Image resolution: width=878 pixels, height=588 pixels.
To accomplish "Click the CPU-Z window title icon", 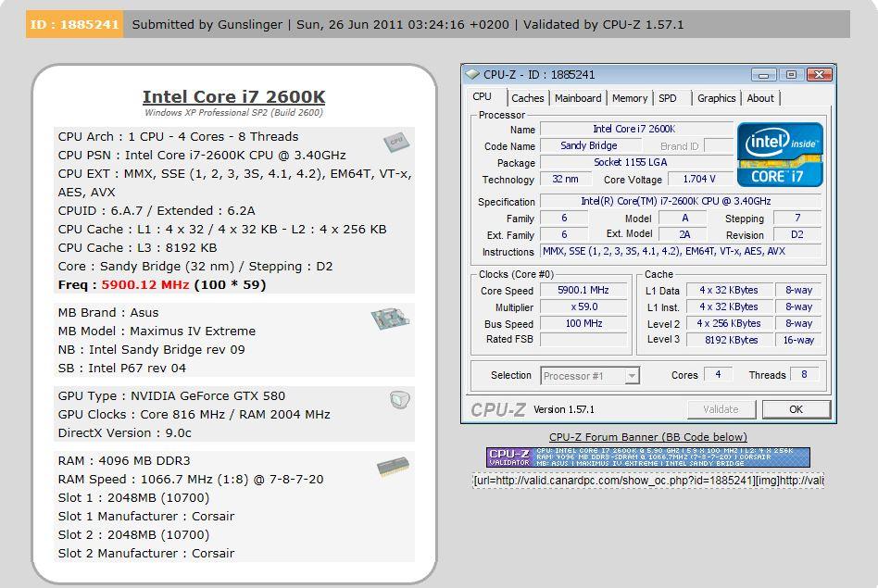I will [472, 74].
